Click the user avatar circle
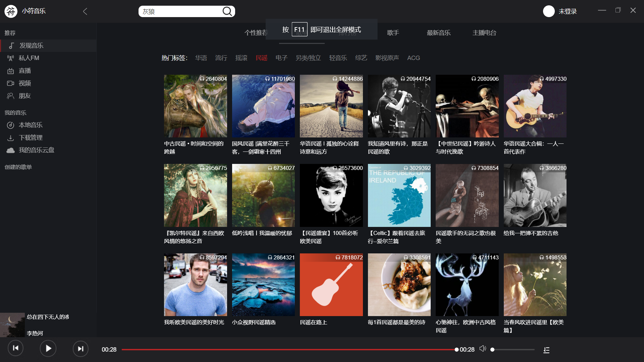This screenshot has height=362, width=644. tap(549, 11)
